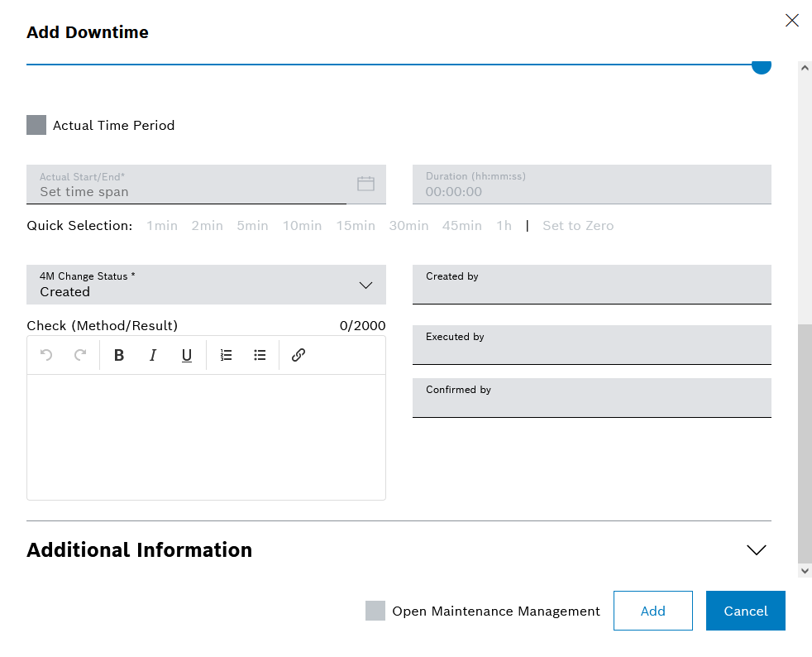Insert a hyperlink in the editor

pyautogui.click(x=299, y=355)
